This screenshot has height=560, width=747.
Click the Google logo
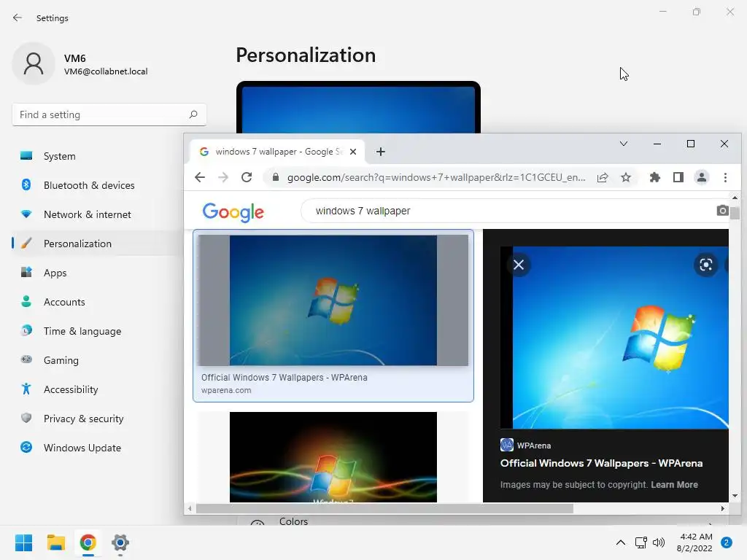tap(233, 212)
